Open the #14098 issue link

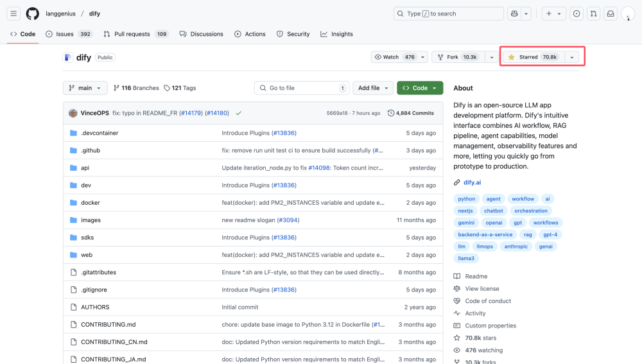click(x=319, y=168)
